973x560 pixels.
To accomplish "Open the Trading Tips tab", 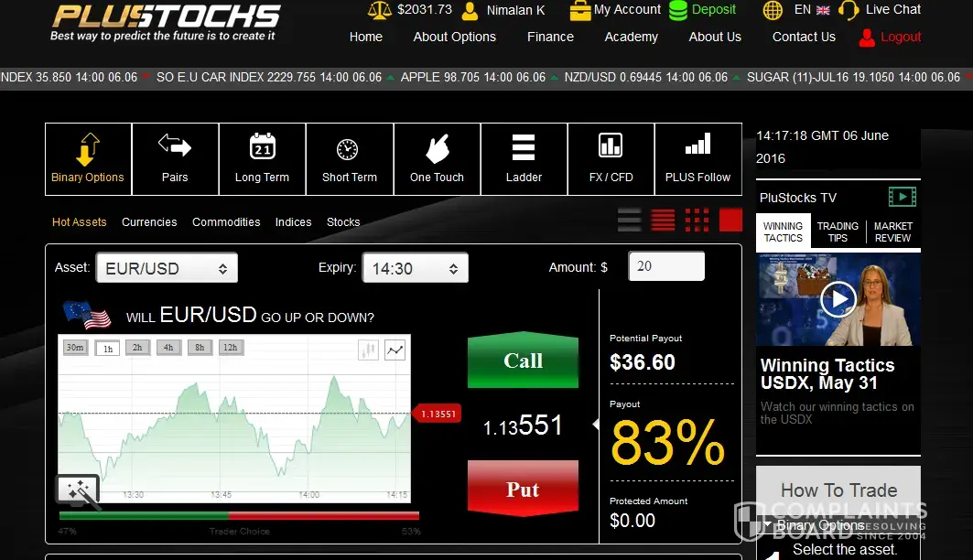I will (838, 232).
